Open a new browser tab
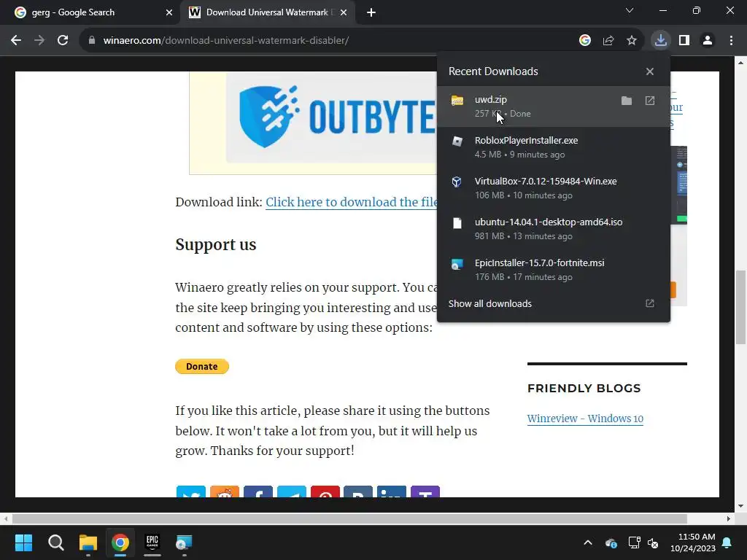 371,12
